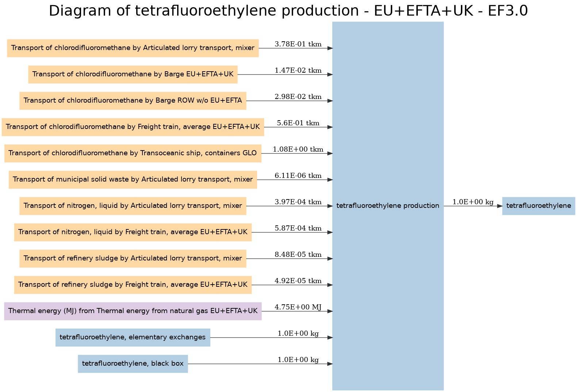Select nitrogen, liquid by Articulated lorry node

click(133, 206)
